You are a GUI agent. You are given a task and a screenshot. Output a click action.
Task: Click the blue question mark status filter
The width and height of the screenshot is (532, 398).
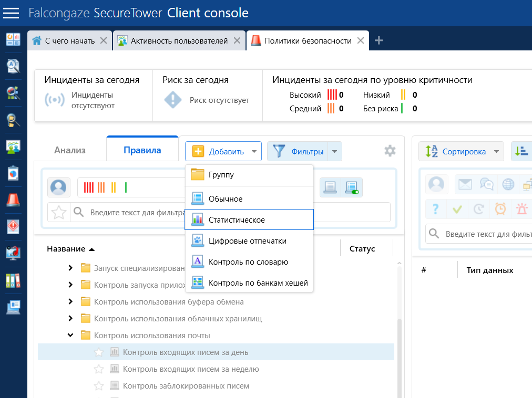[x=436, y=209]
